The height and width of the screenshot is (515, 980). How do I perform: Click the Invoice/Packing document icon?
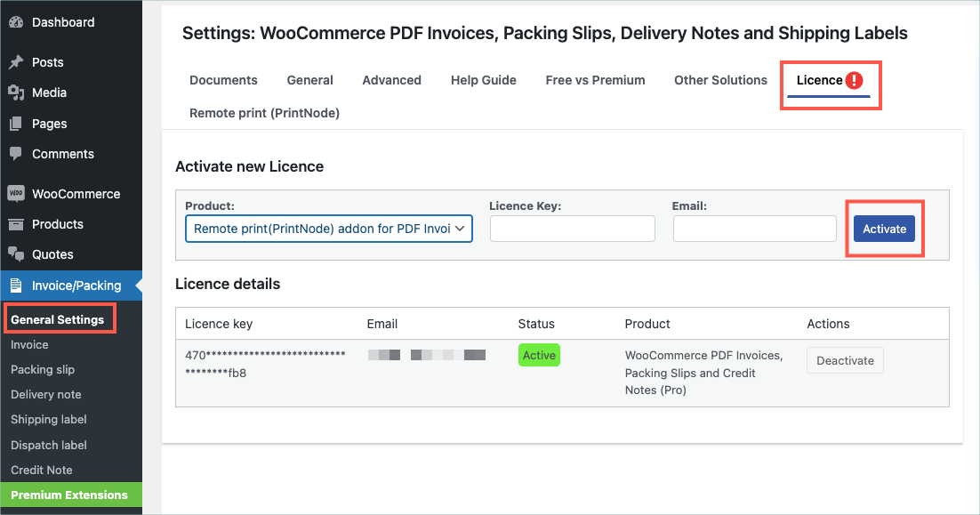pos(16,286)
